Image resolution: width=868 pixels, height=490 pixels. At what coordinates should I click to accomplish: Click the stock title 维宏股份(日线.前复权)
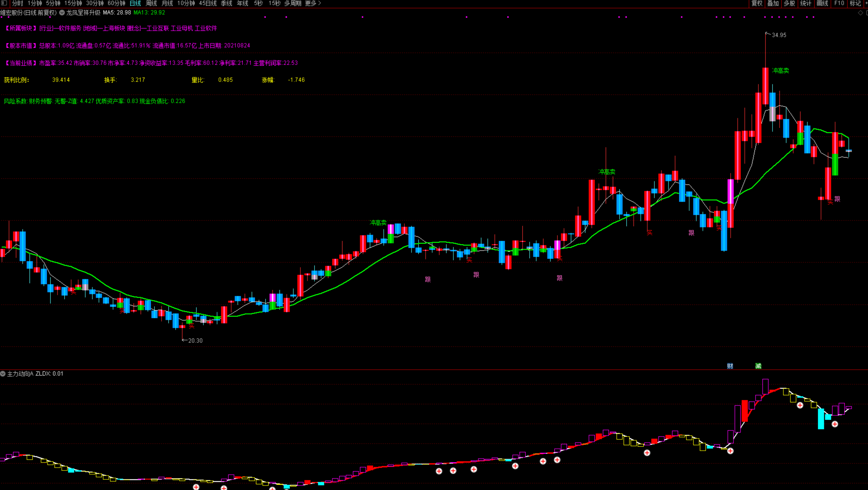29,13
